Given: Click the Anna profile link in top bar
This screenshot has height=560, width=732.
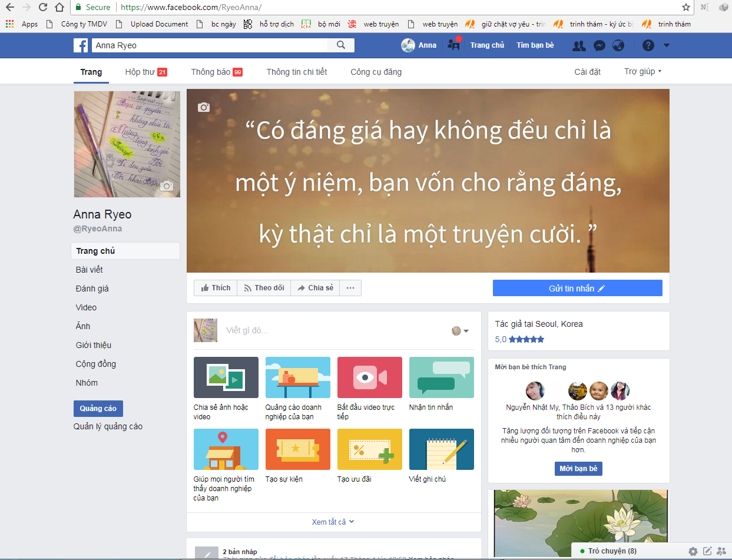Looking at the screenshot, I should click(419, 45).
